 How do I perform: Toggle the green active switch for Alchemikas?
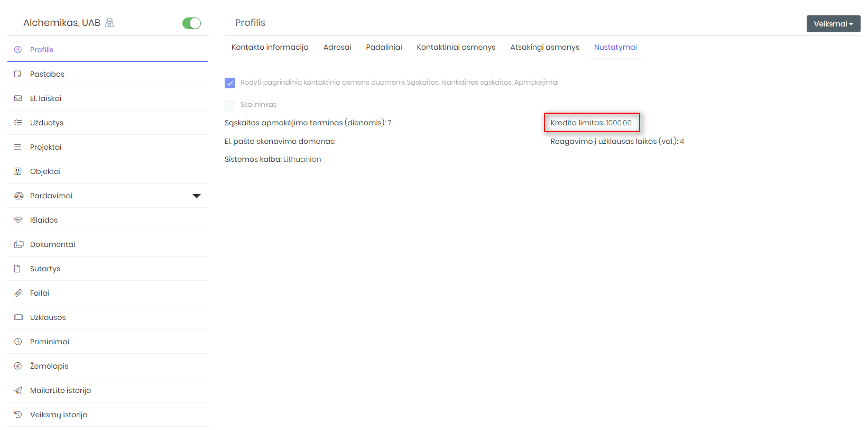pos(191,23)
